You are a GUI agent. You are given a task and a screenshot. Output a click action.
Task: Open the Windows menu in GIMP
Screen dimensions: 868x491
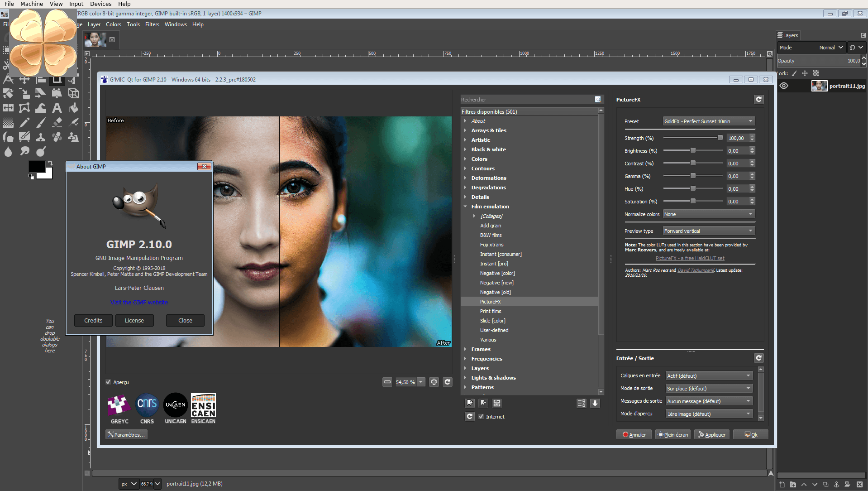coord(176,24)
